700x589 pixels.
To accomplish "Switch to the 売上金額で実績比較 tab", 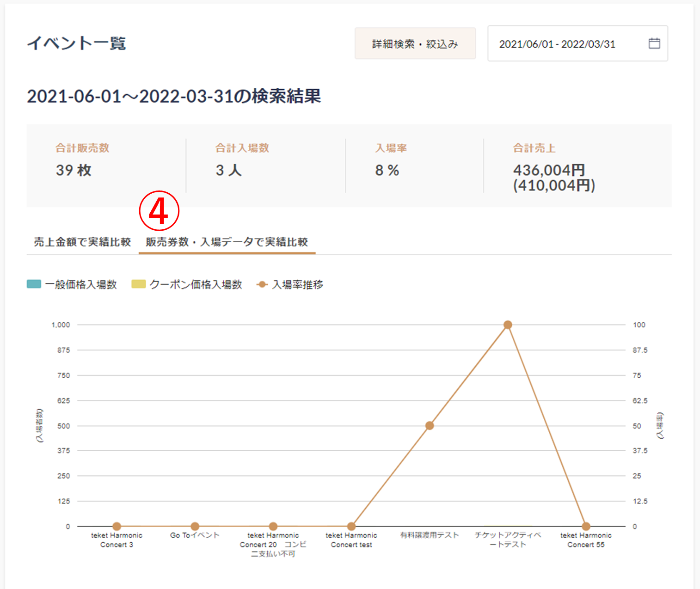I will [x=81, y=242].
